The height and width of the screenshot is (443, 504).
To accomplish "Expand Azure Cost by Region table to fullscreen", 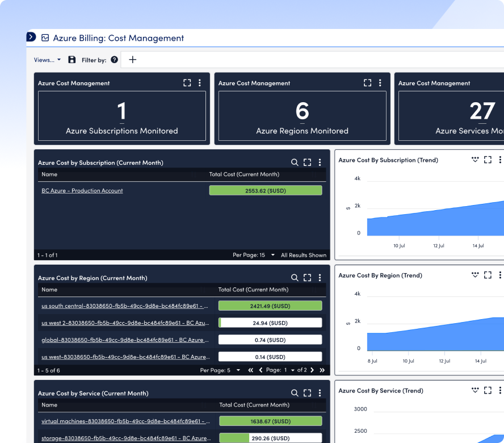I will pyautogui.click(x=307, y=278).
